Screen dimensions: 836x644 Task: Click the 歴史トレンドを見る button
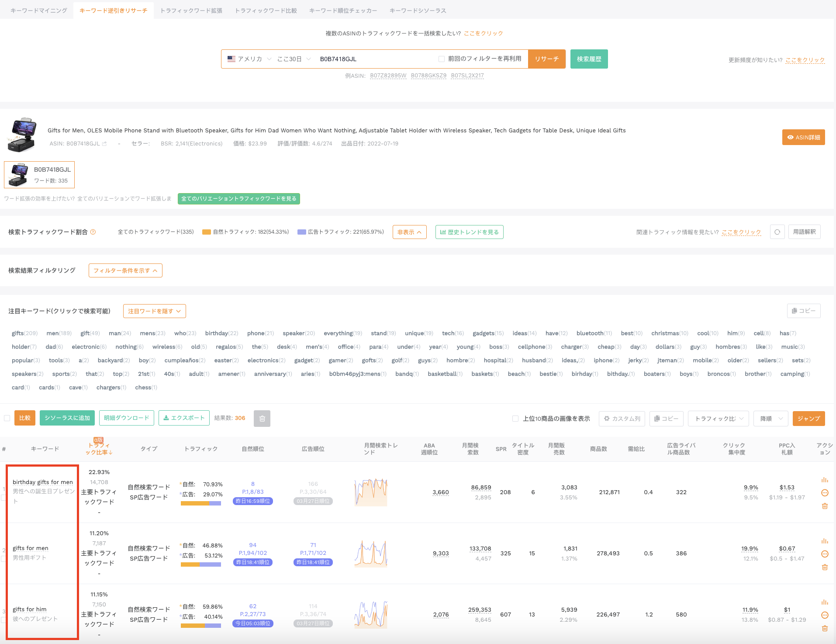(x=470, y=232)
